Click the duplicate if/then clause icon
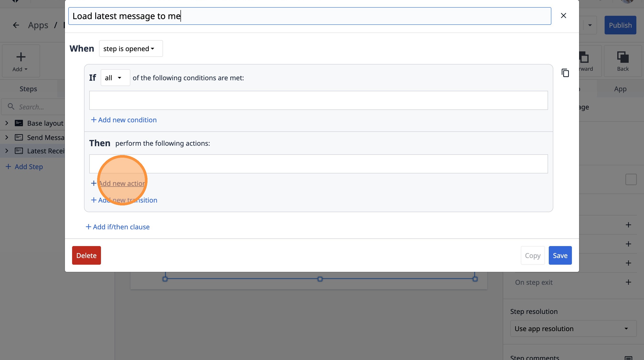This screenshot has width=644, height=360. [x=565, y=73]
